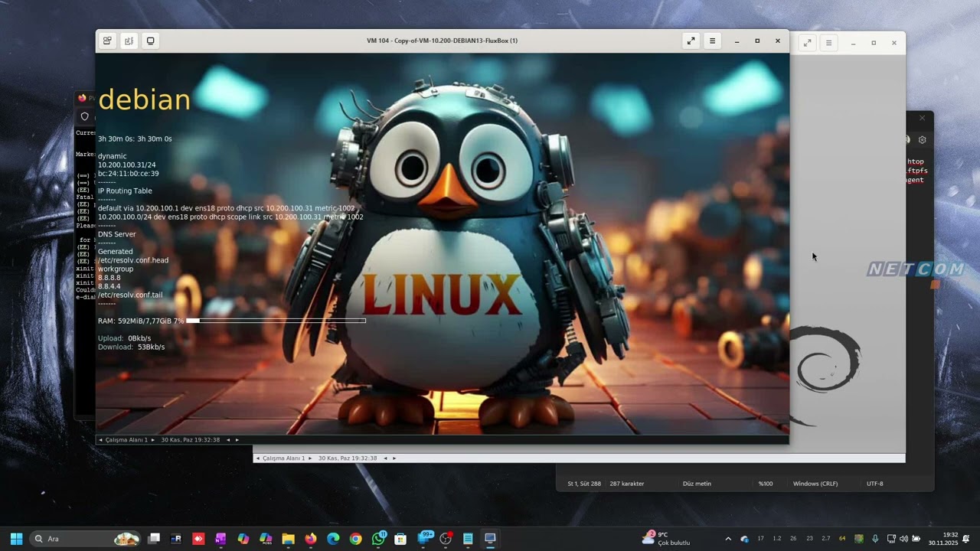Viewport: 980px width, 551px height.
Task: Click the 'IP Routing Table' label
Action: [x=125, y=191]
